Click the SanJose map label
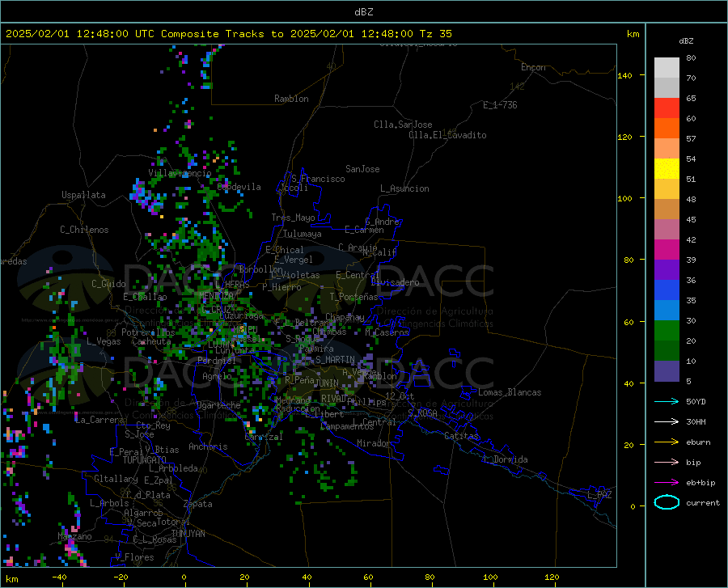This screenshot has height=588, width=728. pos(362,169)
